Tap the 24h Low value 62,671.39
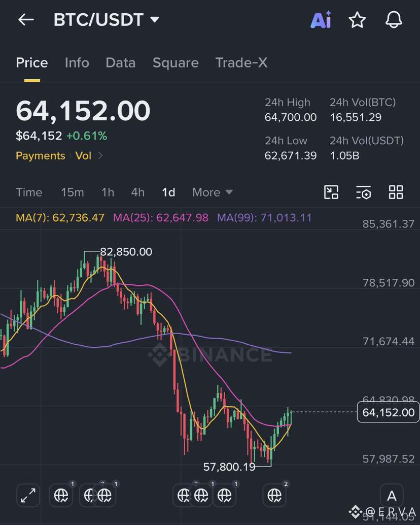This screenshot has height=525, width=420. 291,156
